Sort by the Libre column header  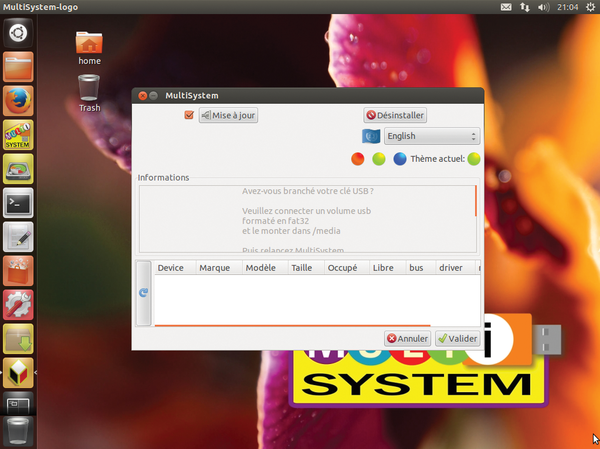(388, 268)
